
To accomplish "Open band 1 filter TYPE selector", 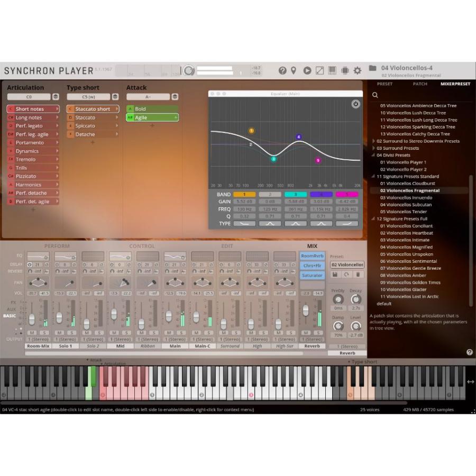I will [x=244, y=224].
